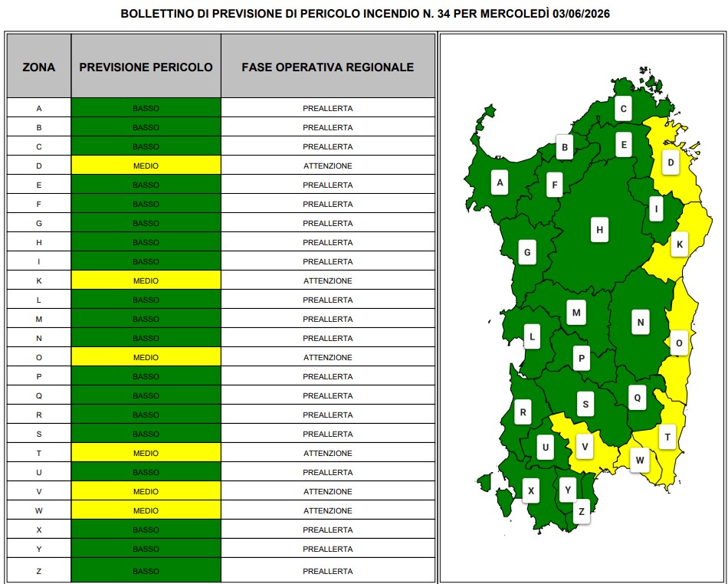Click the yellow MEDIO cell in row W
The image size is (728, 584).
click(146, 510)
